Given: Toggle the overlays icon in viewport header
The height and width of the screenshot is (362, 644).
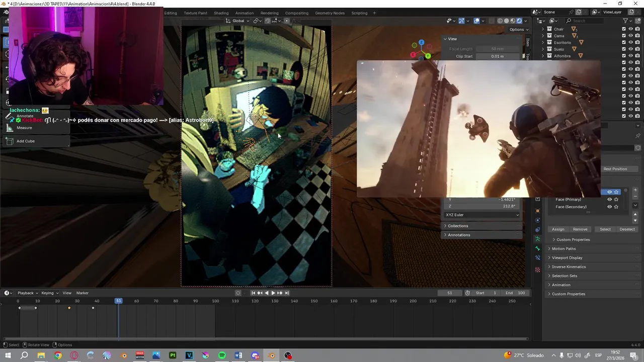Looking at the screenshot, I should point(476,21).
